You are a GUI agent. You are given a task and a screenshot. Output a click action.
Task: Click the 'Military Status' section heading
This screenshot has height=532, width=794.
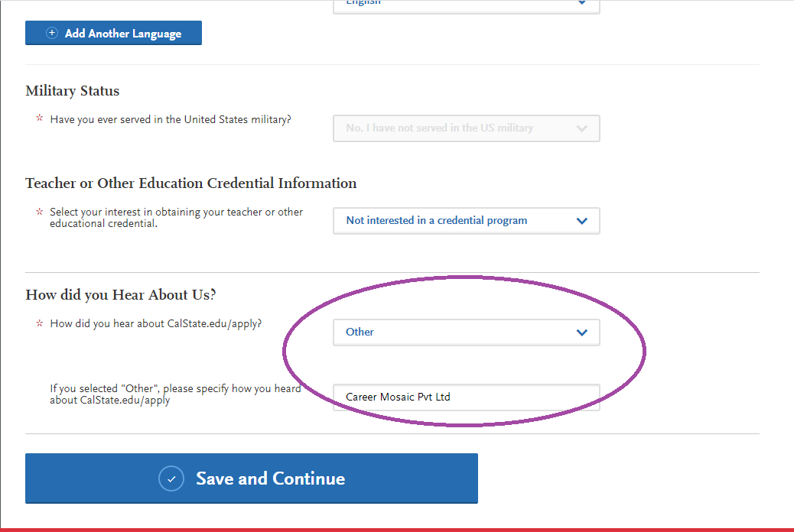73,91
